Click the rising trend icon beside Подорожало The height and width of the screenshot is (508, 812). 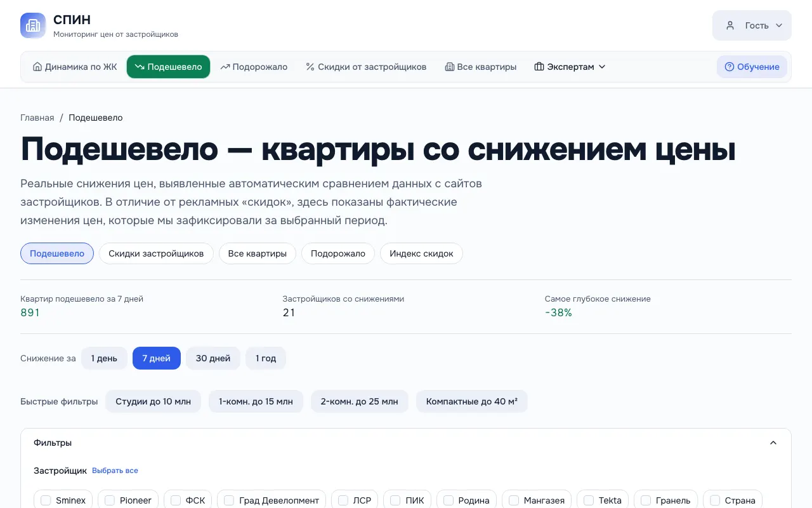click(x=225, y=67)
